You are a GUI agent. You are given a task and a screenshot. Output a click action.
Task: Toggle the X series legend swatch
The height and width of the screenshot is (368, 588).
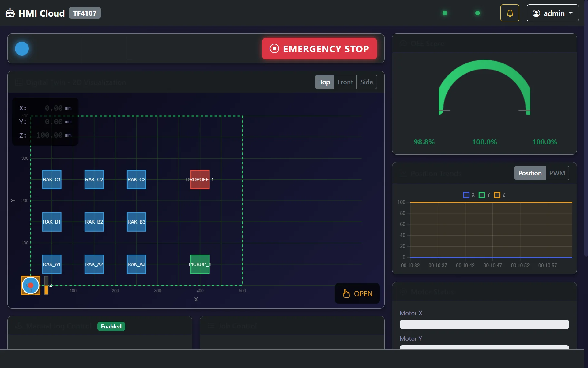click(466, 195)
